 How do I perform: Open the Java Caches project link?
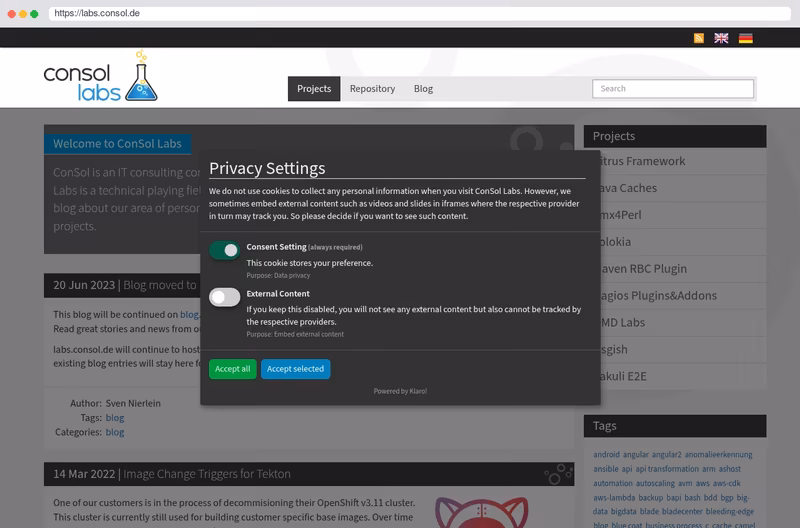(675, 188)
